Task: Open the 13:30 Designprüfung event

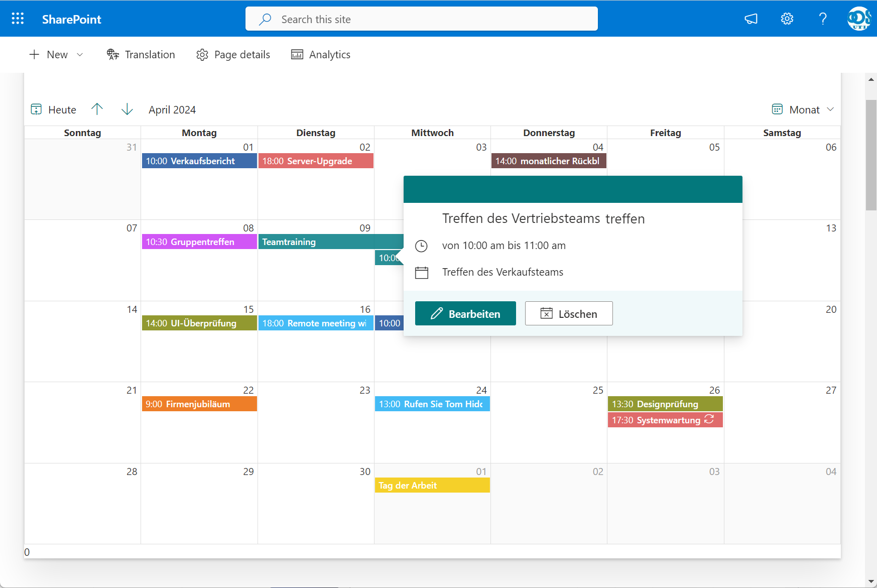Action: point(665,404)
